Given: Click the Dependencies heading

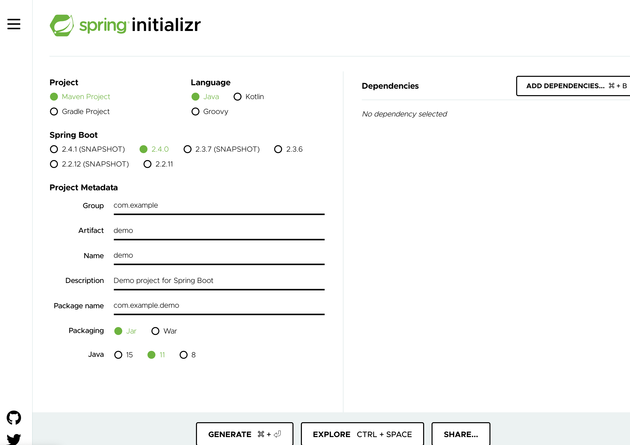Looking at the screenshot, I should 390,86.
